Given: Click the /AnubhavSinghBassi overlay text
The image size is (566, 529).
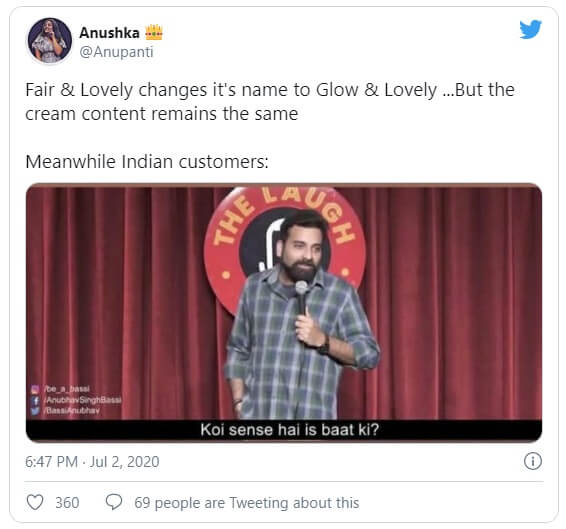Looking at the screenshot, I should pyautogui.click(x=83, y=400).
